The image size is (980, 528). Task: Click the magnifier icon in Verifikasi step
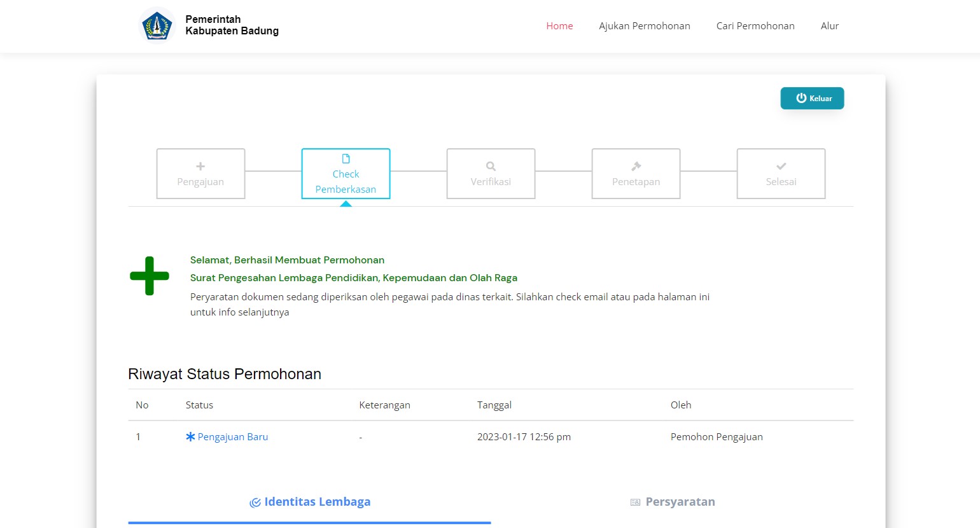tap(491, 167)
